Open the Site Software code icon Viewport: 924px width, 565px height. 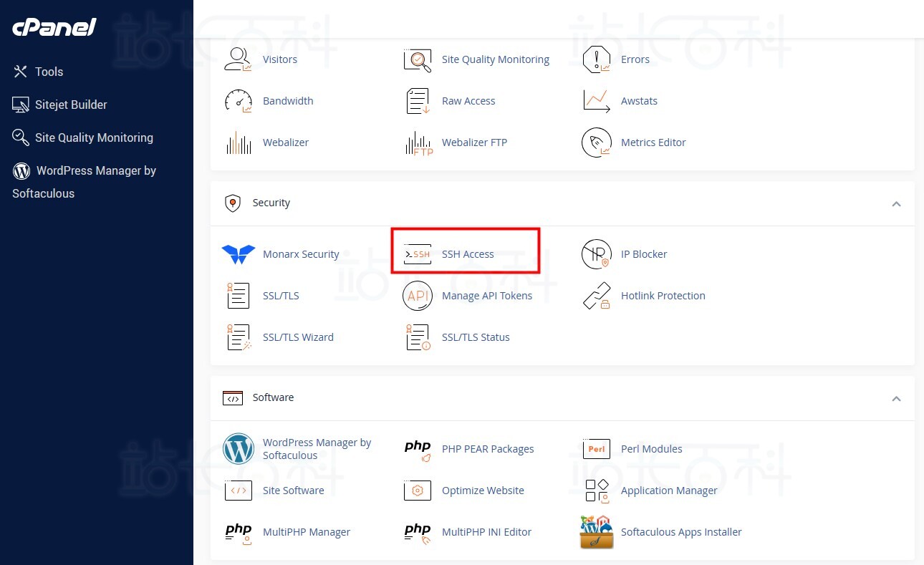coord(239,491)
